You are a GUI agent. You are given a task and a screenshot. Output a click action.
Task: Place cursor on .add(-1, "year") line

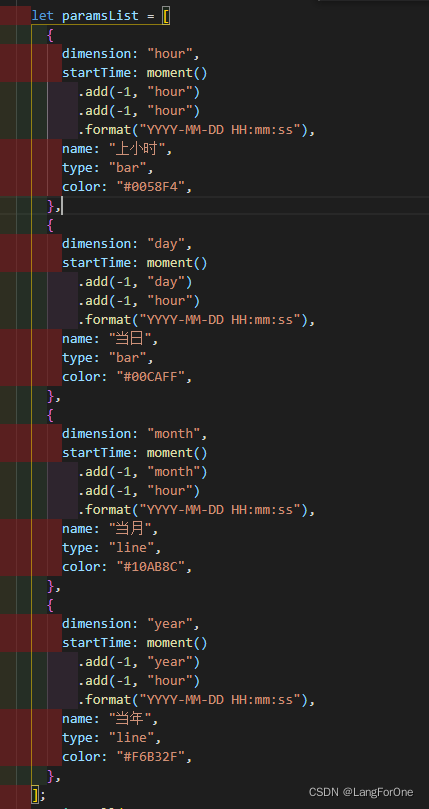pyautogui.click(x=139, y=661)
